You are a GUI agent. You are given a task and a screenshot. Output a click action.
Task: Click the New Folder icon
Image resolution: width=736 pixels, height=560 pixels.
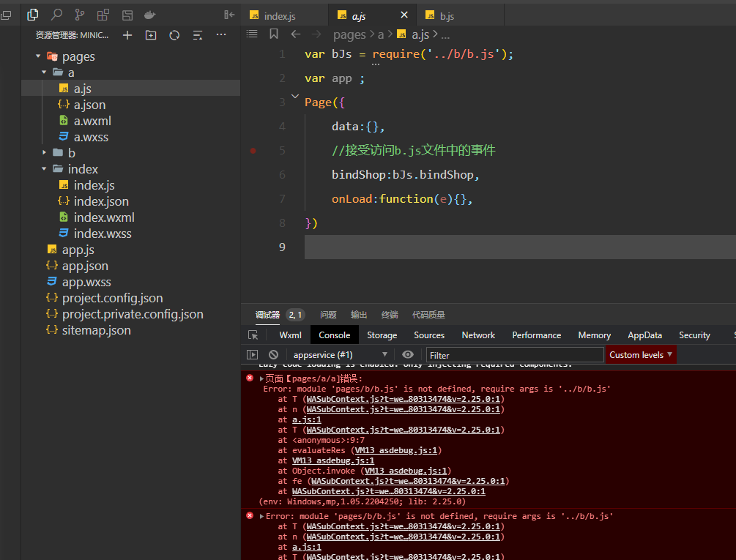pos(151,35)
